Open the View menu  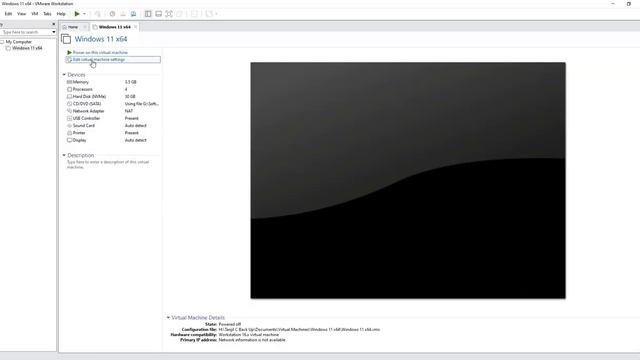tap(21, 14)
